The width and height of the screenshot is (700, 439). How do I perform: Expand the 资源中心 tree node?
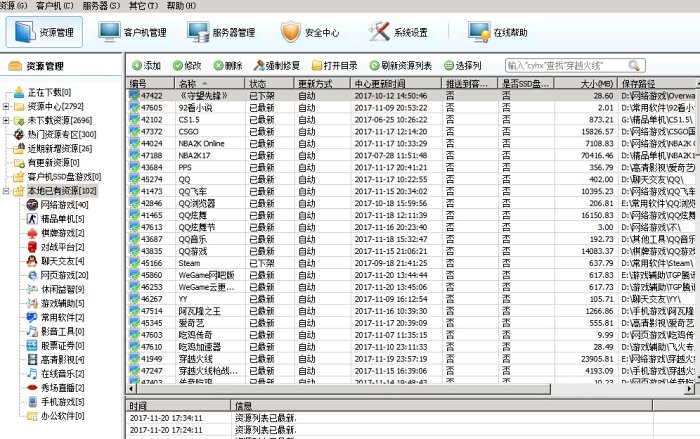click(x=7, y=106)
